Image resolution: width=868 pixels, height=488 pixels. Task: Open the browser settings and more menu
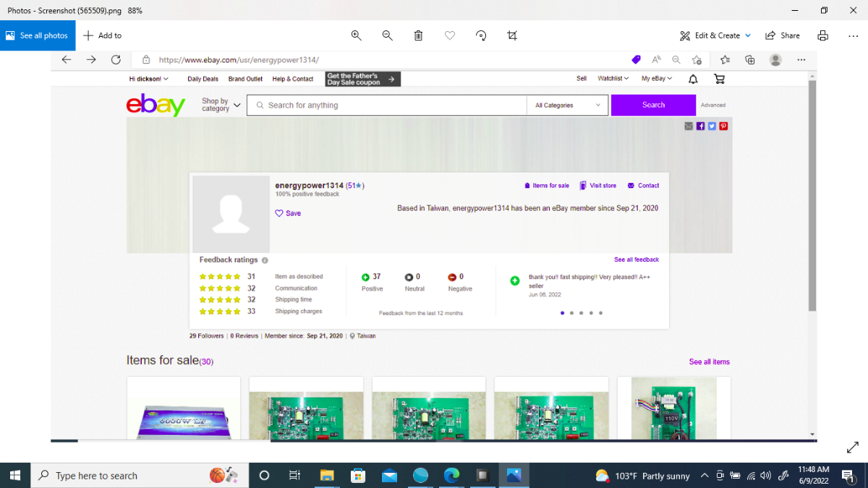(x=801, y=60)
